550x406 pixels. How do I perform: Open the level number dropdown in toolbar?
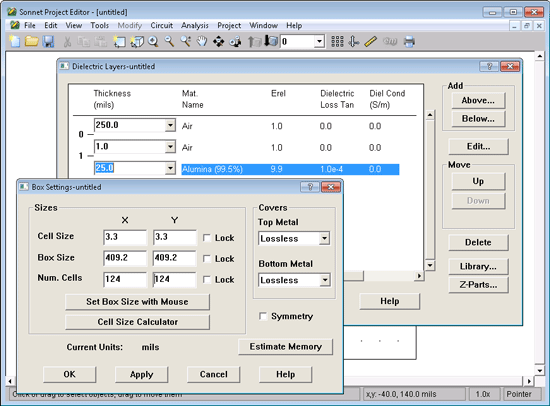coord(319,41)
